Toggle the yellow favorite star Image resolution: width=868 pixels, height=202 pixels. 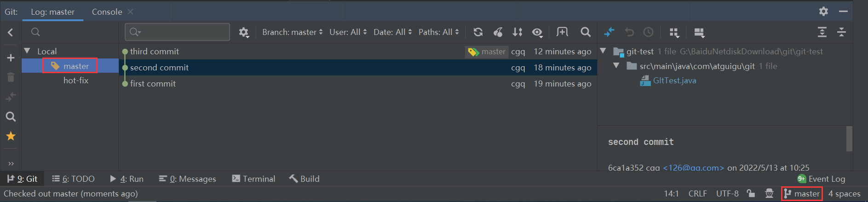point(11,136)
